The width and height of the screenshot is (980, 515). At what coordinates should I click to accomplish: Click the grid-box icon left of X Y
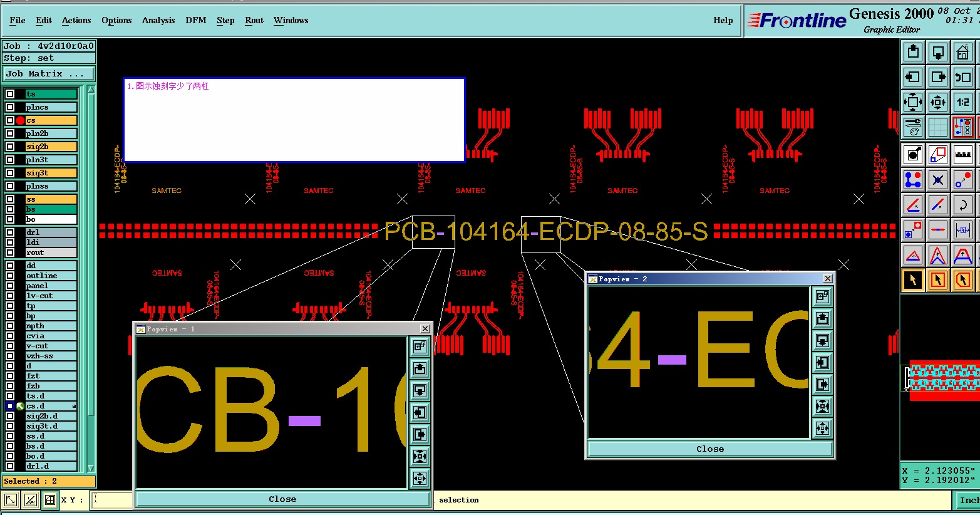[49, 500]
